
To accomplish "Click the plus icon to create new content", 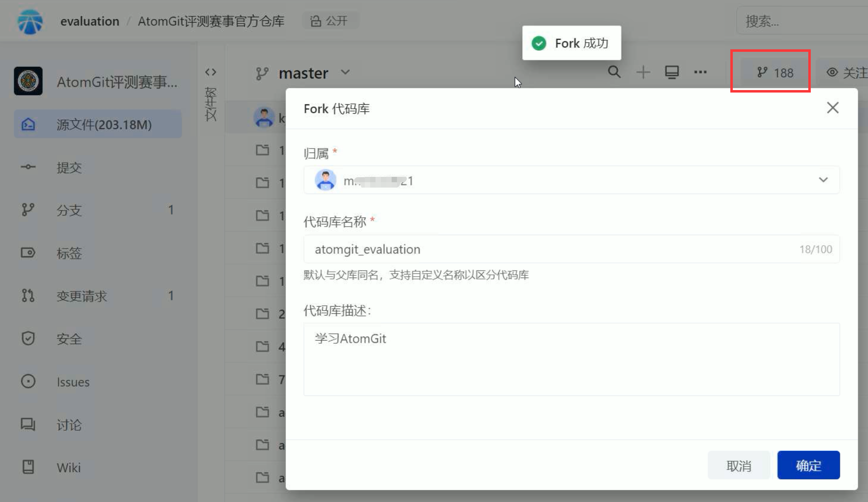I will (x=643, y=72).
